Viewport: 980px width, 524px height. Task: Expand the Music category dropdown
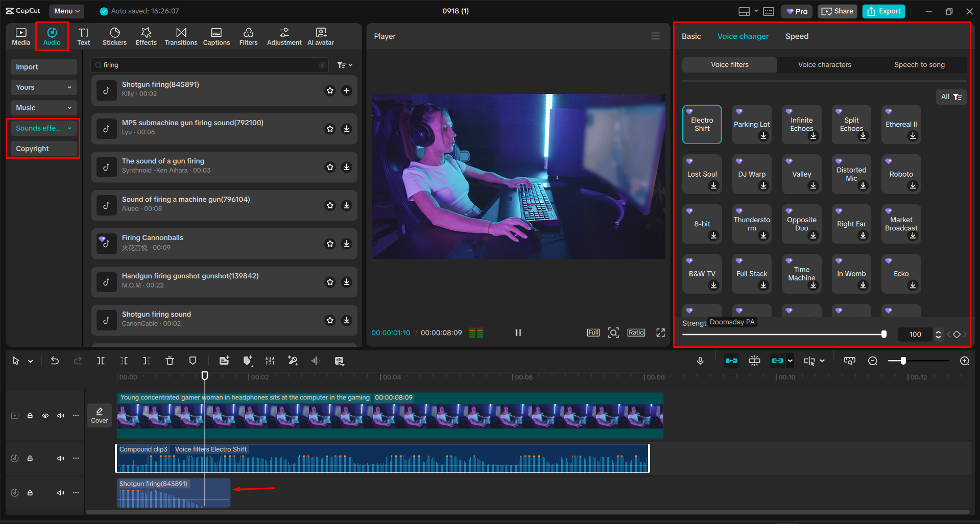(43, 107)
